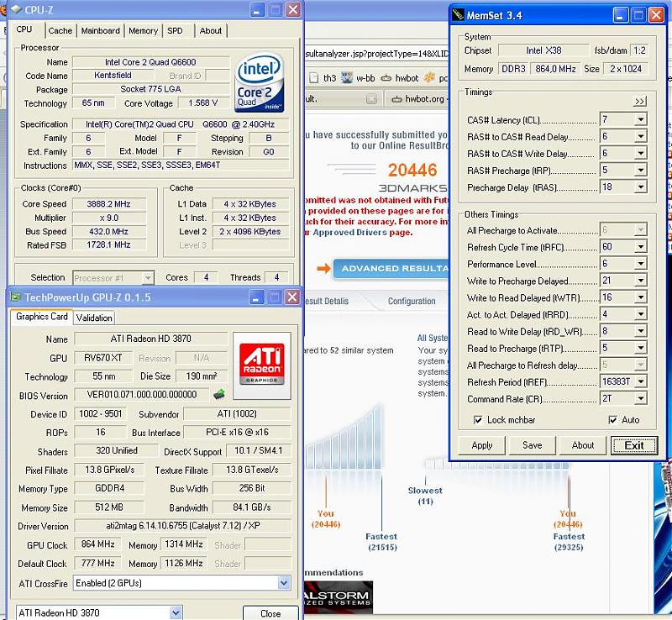Close the TechPowerUp GPU-Z window via X

click(292, 297)
